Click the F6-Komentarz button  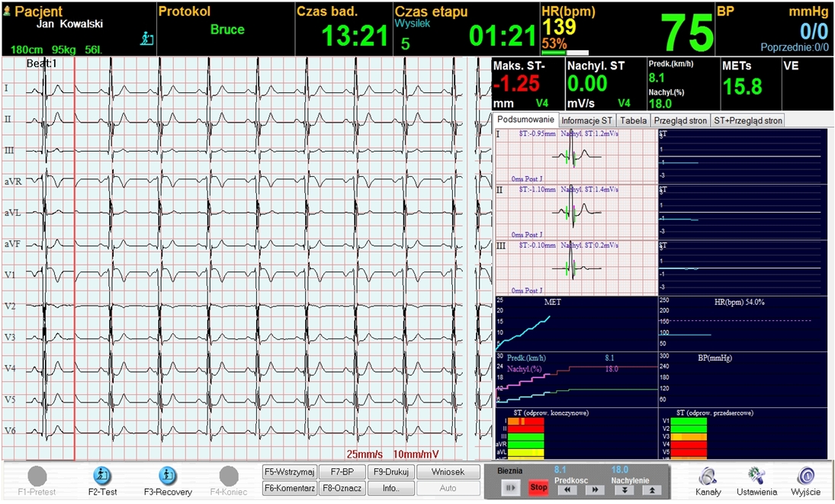(291, 488)
